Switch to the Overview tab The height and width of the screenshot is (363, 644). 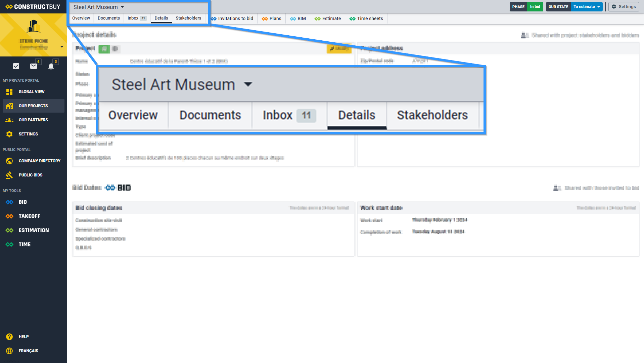click(x=81, y=18)
